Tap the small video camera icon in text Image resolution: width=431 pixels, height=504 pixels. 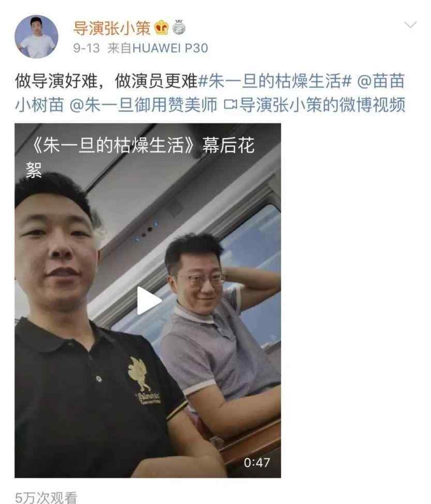pos(230,105)
